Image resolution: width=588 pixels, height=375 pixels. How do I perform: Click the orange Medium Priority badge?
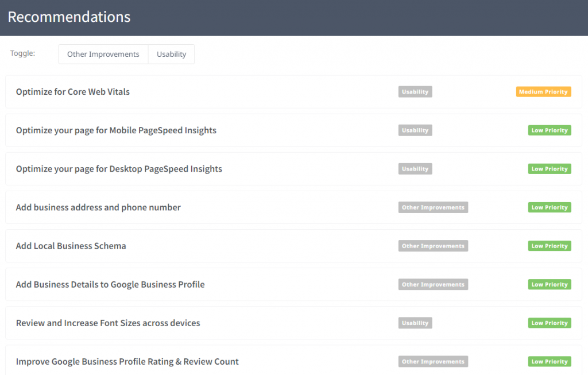(x=543, y=92)
